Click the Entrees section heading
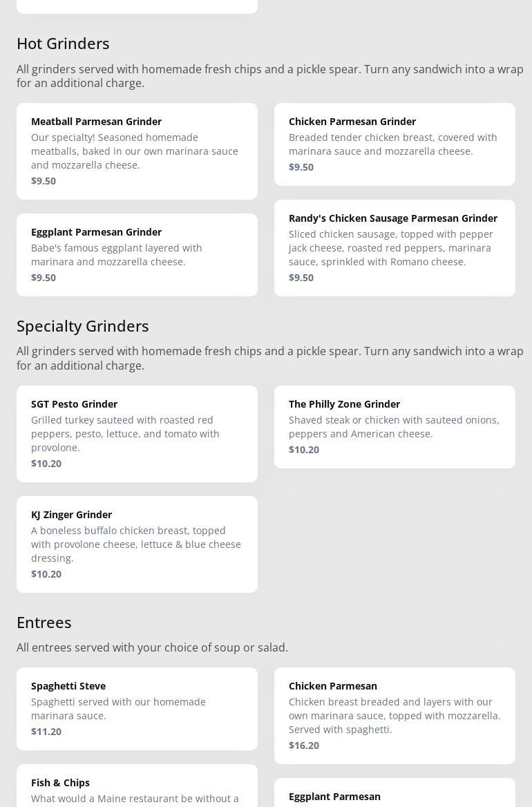Image resolution: width=532 pixels, height=807 pixels. [x=44, y=623]
